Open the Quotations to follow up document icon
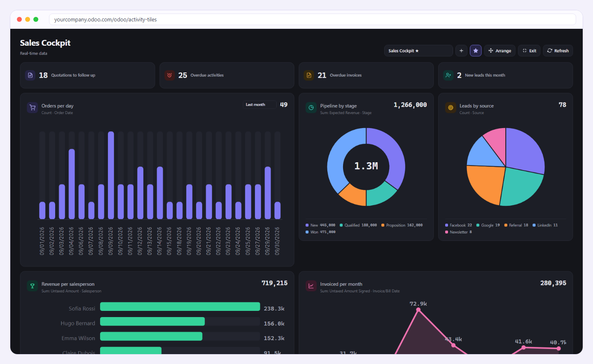Viewport: 593px width, 364px height. tap(30, 75)
